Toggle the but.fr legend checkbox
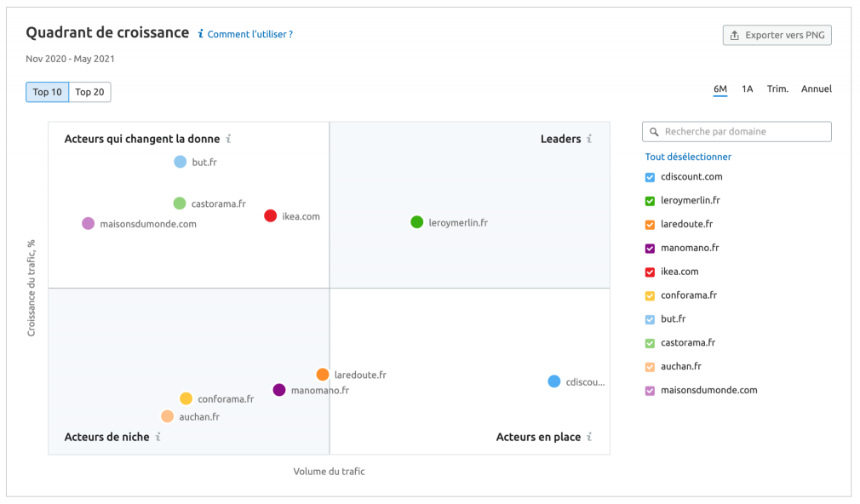Screen dimensions: 860x504 pyautogui.click(x=650, y=319)
